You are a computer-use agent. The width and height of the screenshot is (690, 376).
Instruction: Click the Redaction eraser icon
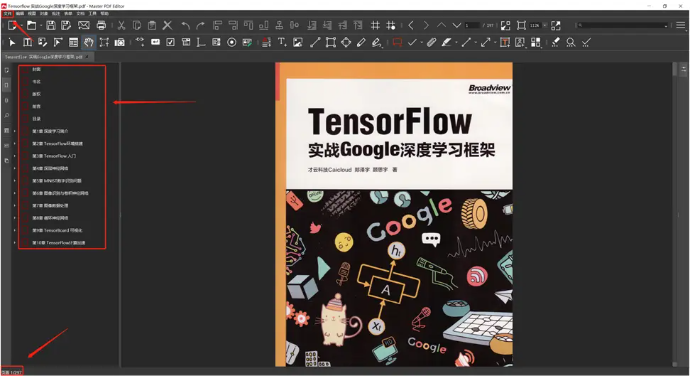pyautogui.click(x=555, y=43)
